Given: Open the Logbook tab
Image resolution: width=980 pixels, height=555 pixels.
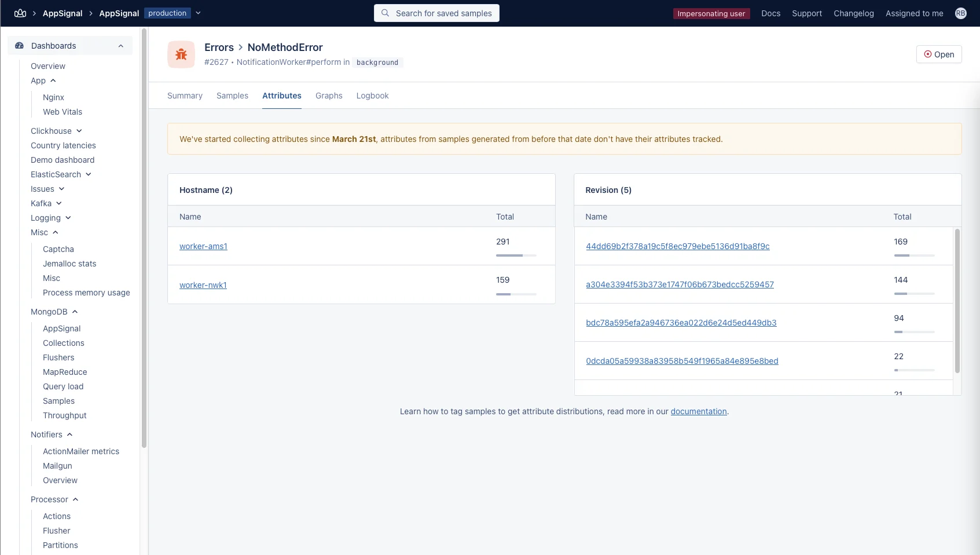Looking at the screenshot, I should (372, 96).
